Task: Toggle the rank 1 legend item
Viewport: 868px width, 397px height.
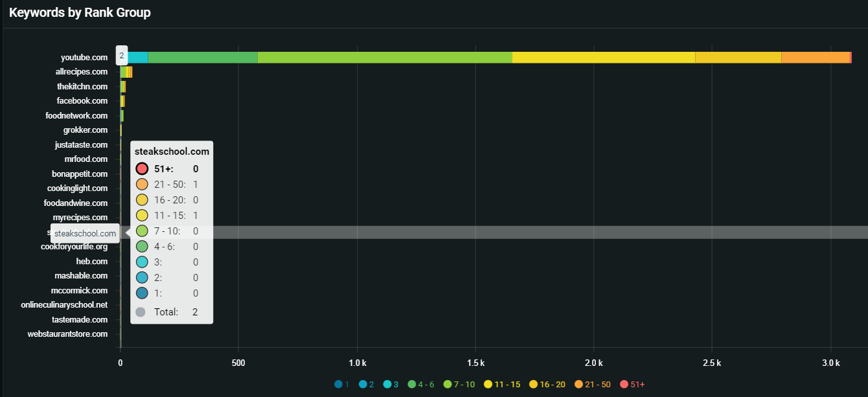Action: point(342,385)
